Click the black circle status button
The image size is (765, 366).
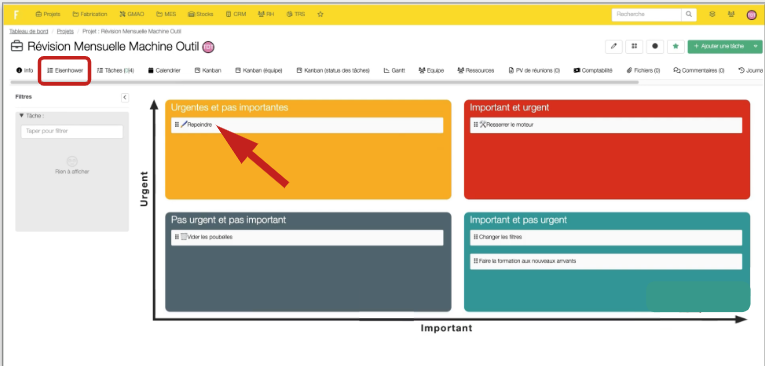click(655, 46)
